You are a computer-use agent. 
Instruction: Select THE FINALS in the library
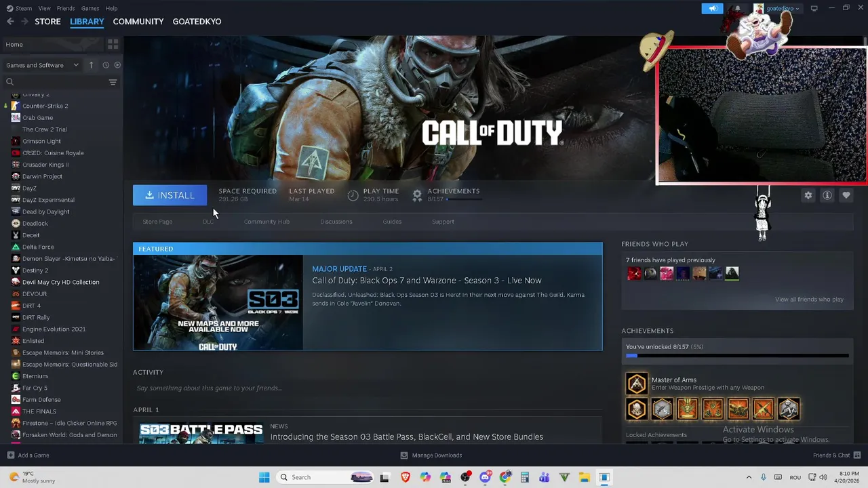pos(39,411)
